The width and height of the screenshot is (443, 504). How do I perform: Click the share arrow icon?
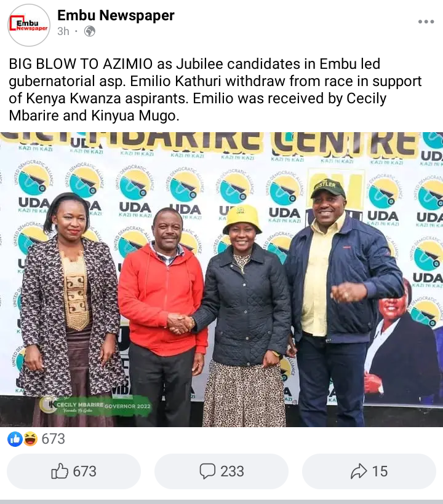[359, 471]
